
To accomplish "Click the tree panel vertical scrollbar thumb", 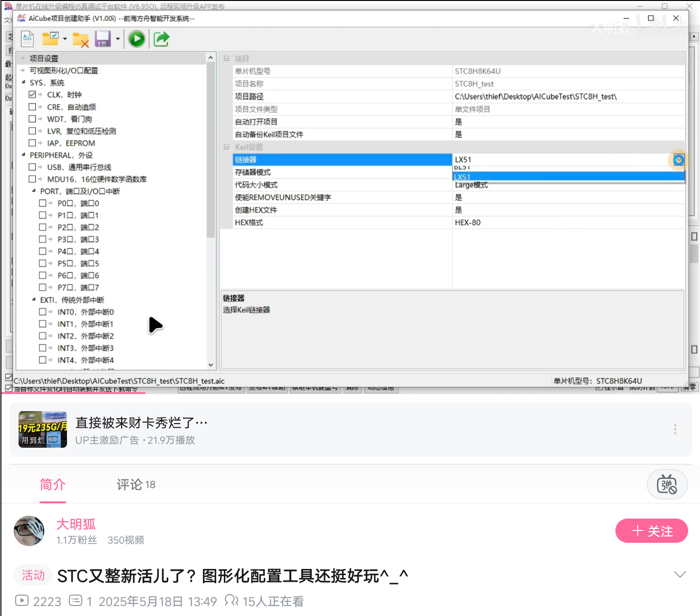I will coord(211,150).
